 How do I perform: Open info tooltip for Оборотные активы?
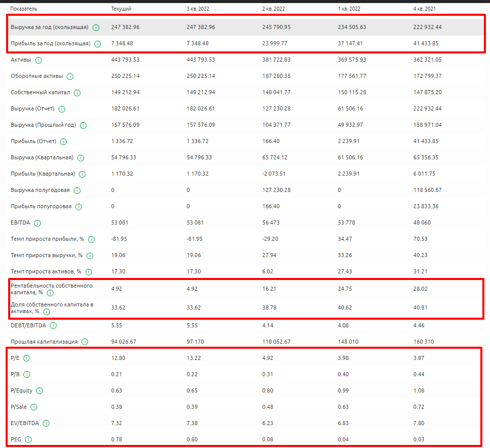pos(70,76)
